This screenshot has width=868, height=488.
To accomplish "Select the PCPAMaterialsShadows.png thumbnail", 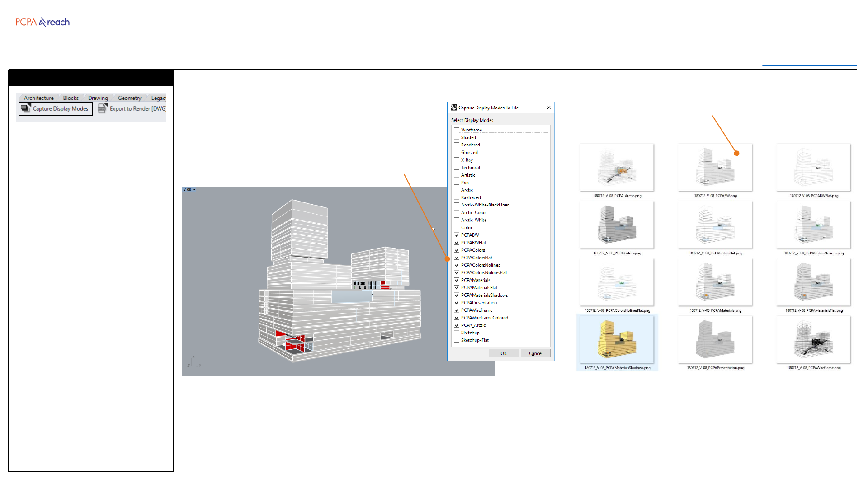I will coord(617,340).
